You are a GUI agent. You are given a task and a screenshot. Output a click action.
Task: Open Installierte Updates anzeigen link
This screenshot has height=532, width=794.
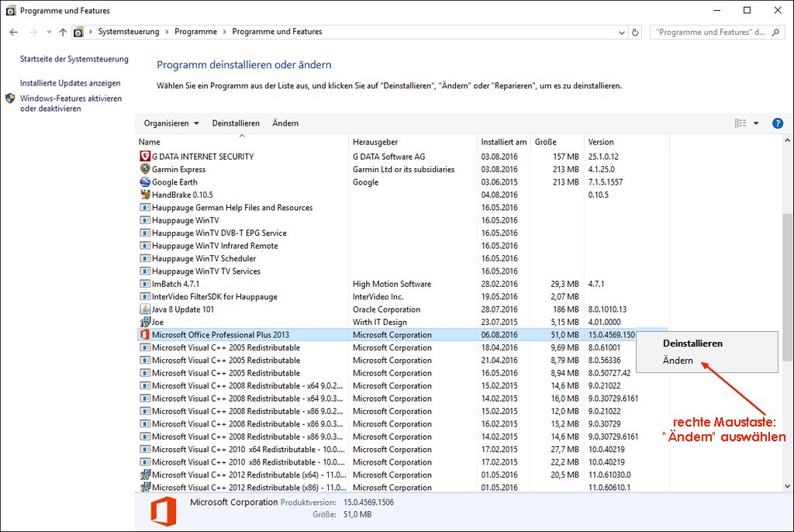point(71,83)
